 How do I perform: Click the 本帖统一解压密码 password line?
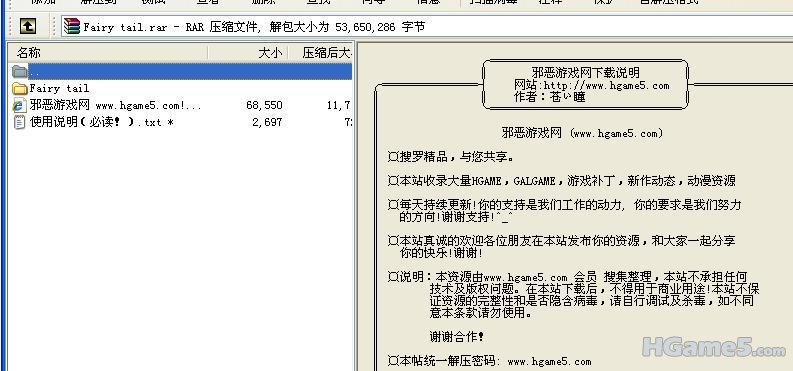[x=490, y=361]
